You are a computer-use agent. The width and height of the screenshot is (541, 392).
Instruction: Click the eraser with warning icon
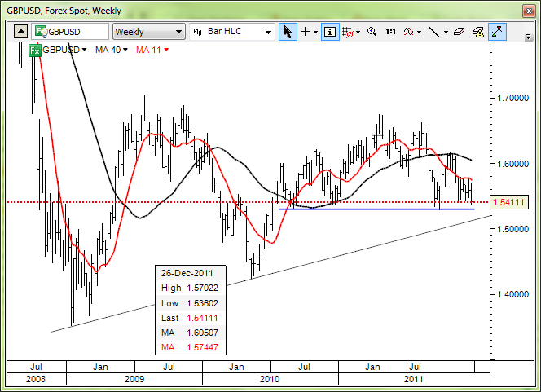478,32
